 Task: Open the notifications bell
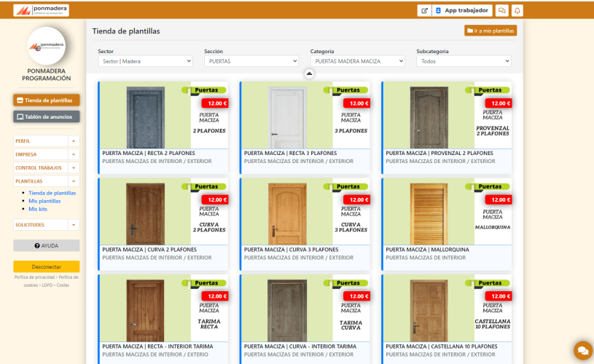pyautogui.click(x=517, y=11)
